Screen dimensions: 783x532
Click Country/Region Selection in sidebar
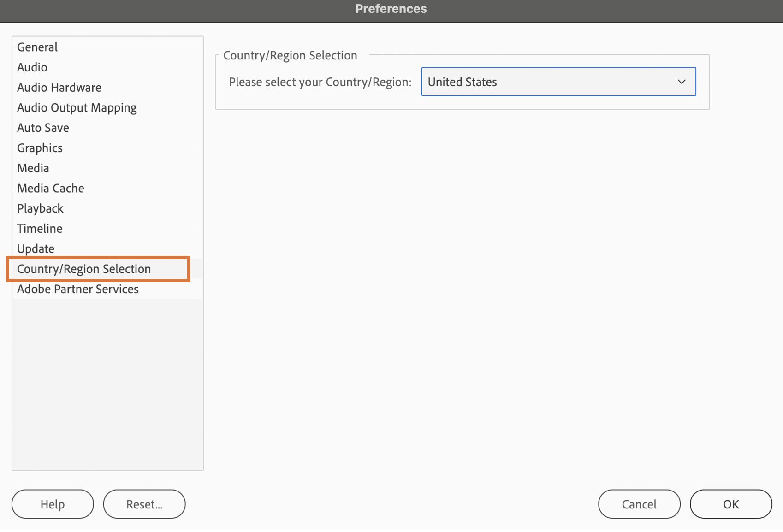(x=84, y=269)
